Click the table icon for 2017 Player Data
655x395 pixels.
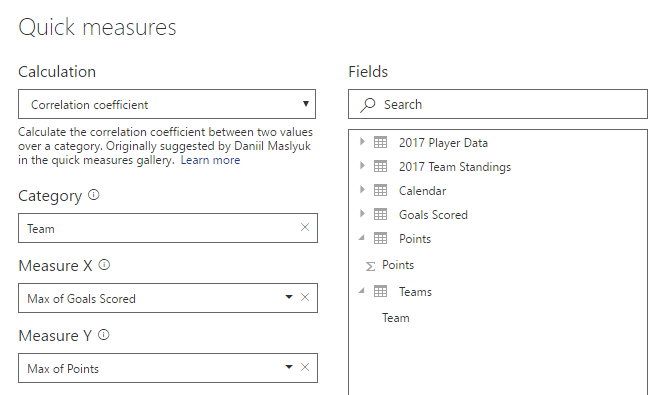pyautogui.click(x=380, y=142)
